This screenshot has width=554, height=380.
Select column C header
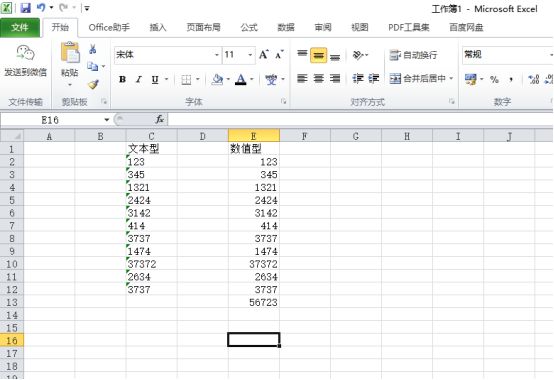[x=151, y=136]
